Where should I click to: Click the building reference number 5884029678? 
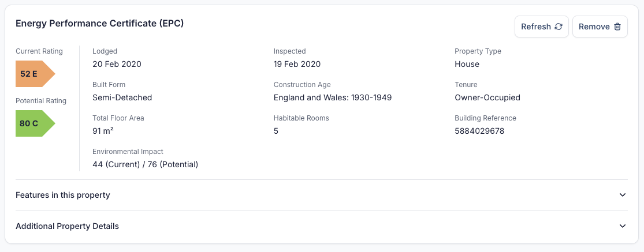(479, 131)
